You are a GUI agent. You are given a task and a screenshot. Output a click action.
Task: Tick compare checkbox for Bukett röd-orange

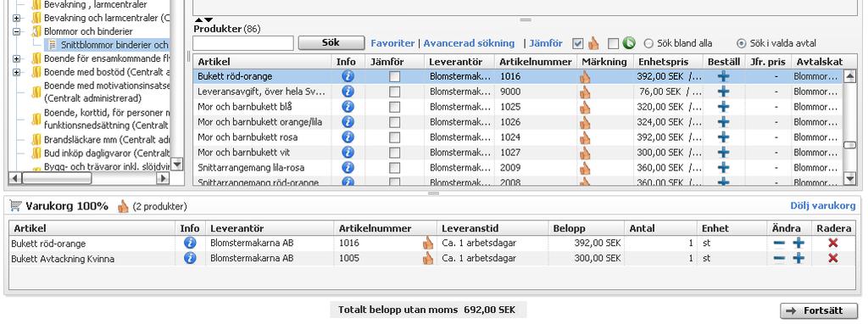coord(394,77)
